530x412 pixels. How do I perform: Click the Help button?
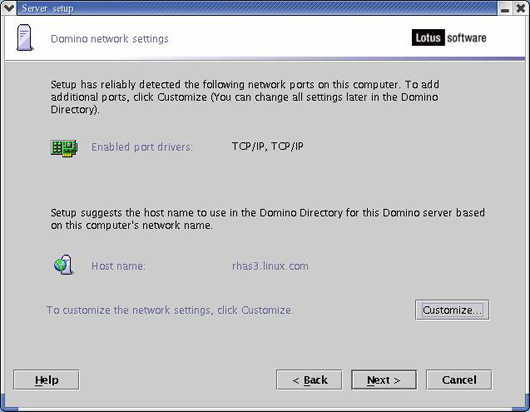coord(46,380)
